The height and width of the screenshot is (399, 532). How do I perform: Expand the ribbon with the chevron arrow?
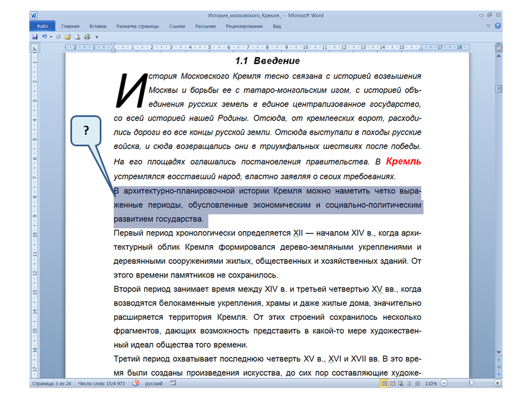pos(488,26)
